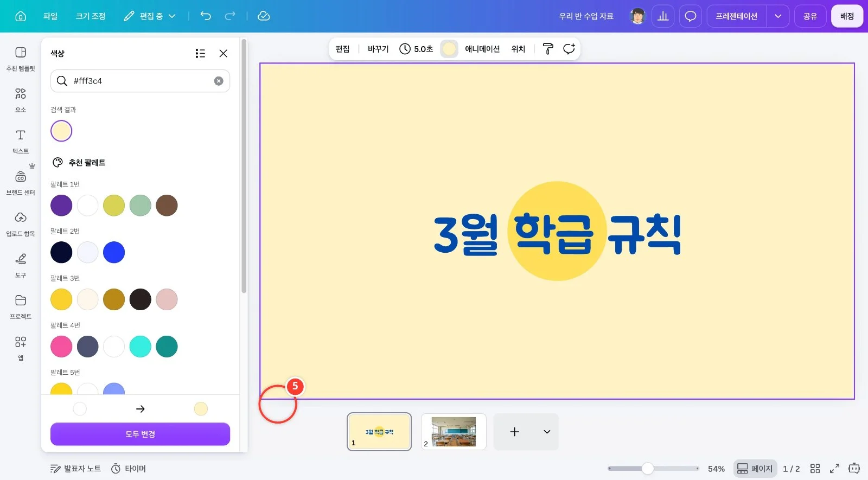This screenshot has width=868, height=480.
Task: Select the page 2 classroom thumbnail
Action: (x=454, y=432)
